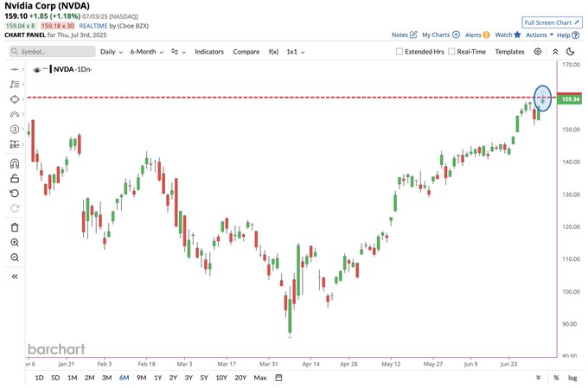Select the 6M time range

(x=125, y=378)
